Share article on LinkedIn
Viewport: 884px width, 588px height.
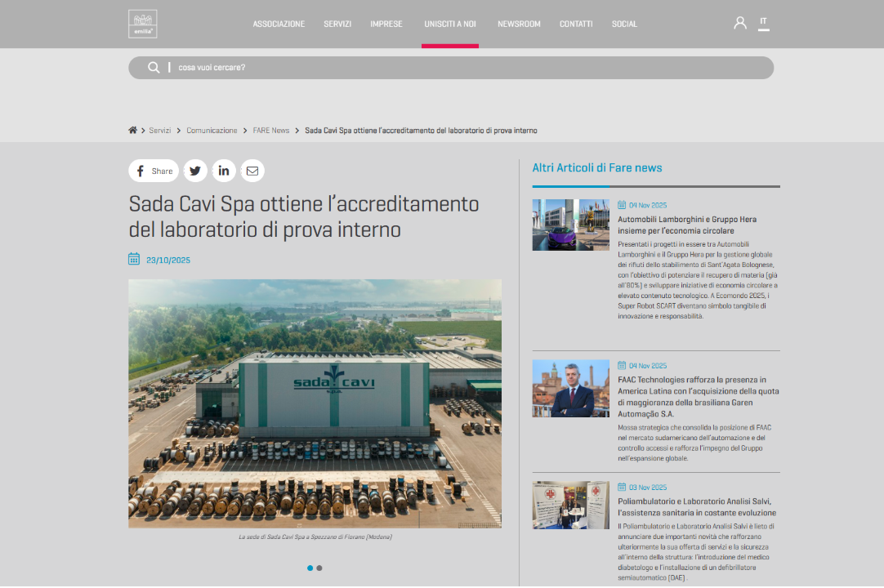(224, 171)
